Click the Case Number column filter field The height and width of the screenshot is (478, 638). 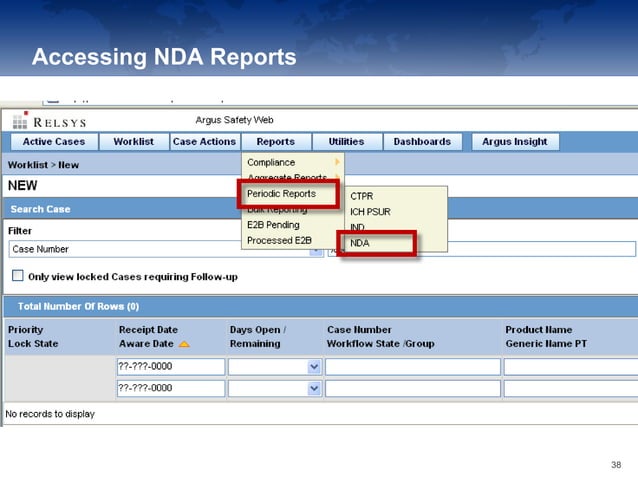(x=412, y=367)
